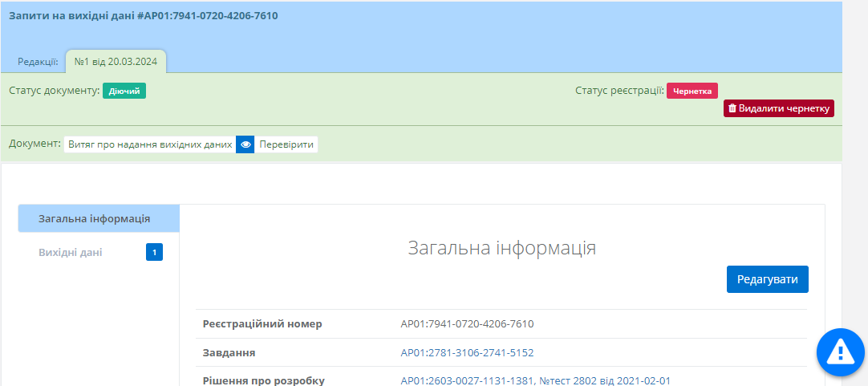Click the red Чернетка status badge
The height and width of the screenshot is (386, 868).
coord(692,91)
